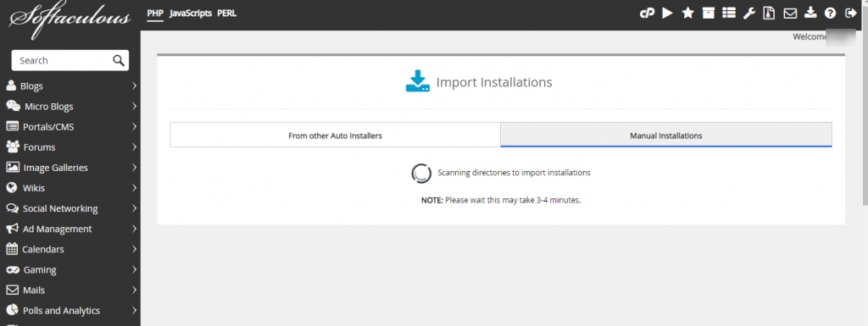Click the play demo icon
The width and height of the screenshot is (868, 326).
point(667,13)
